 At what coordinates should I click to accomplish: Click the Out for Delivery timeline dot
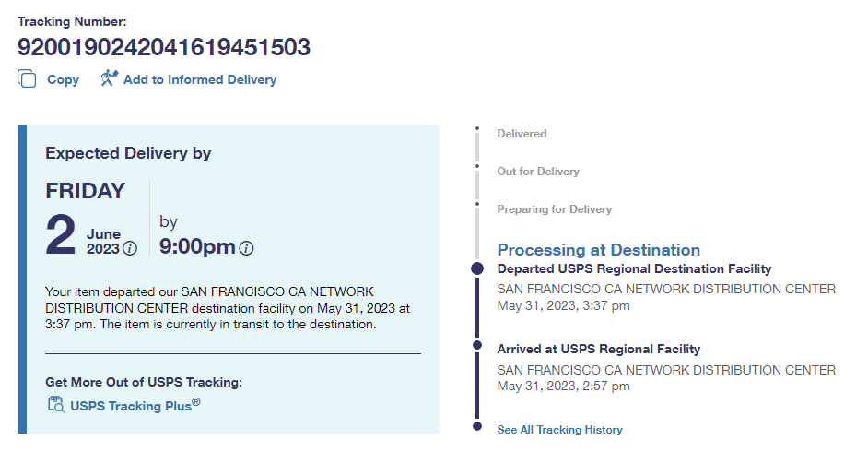[477, 167]
